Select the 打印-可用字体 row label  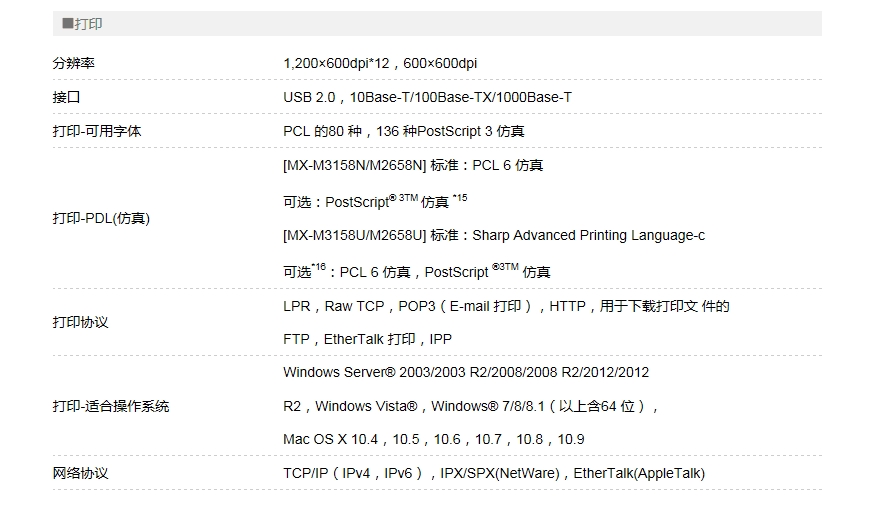97,131
